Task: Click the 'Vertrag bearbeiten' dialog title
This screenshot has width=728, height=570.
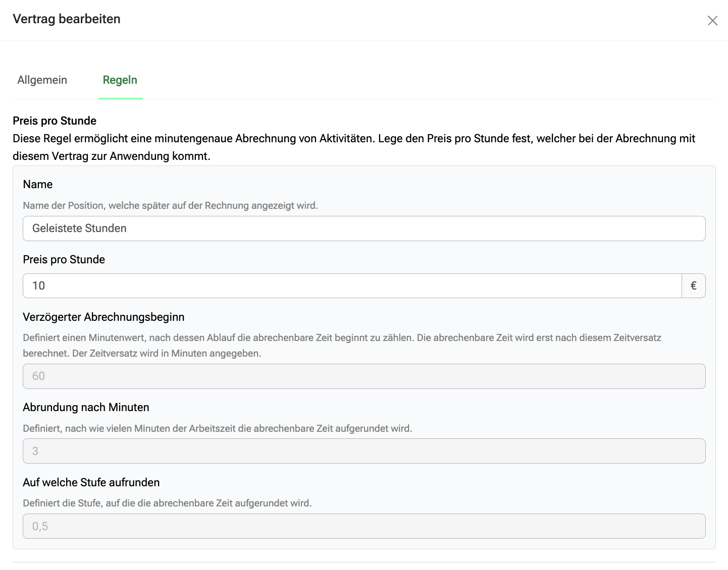Action: pyautogui.click(x=67, y=19)
